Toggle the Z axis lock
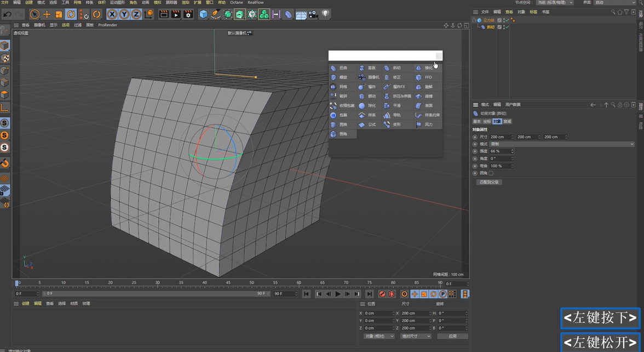The width and height of the screenshot is (644, 352). pyautogui.click(x=136, y=14)
